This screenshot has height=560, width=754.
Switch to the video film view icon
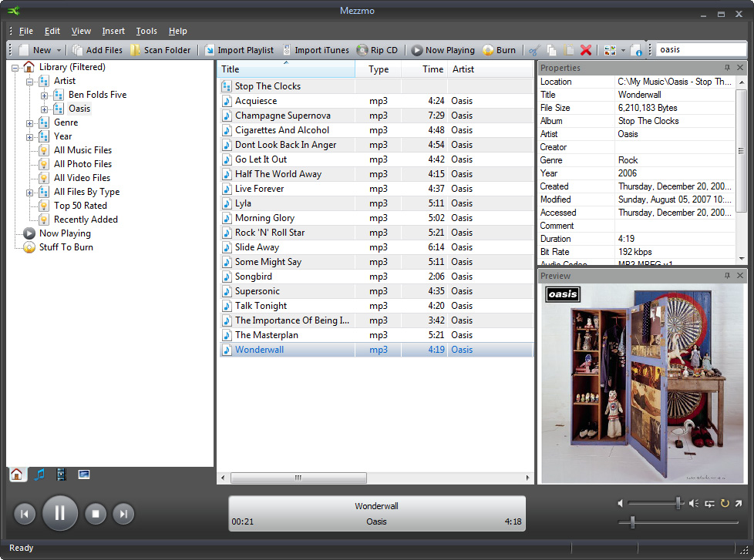coord(62,474)
